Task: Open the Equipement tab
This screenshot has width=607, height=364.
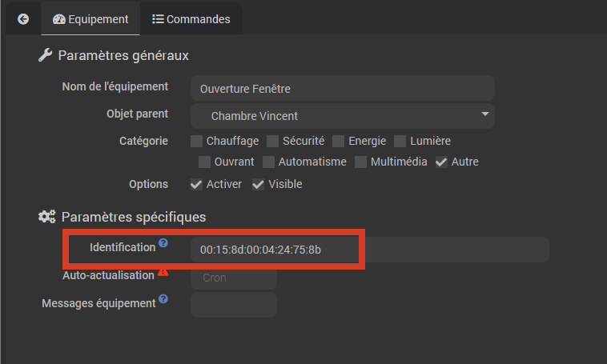Action: (x=90, y=19)
